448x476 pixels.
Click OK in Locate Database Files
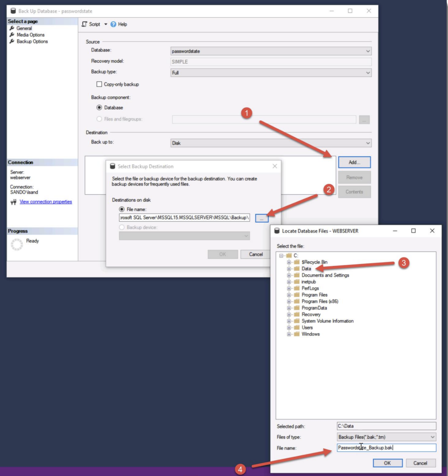[387, 463]
